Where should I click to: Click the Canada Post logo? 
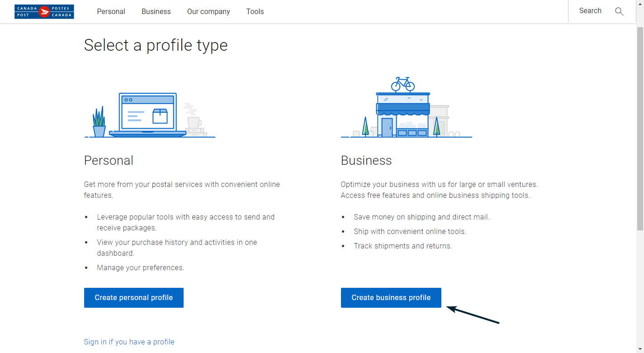44,11
